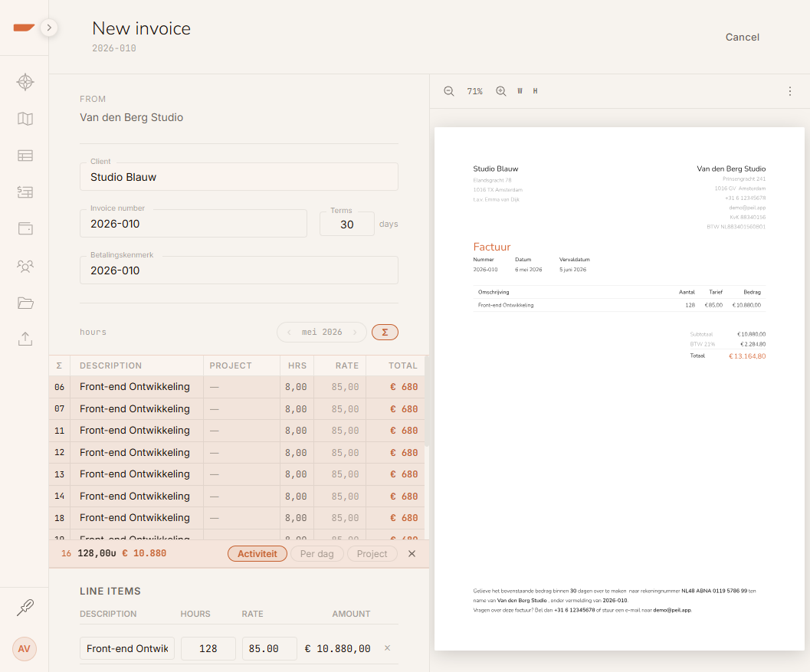Viewport: 810px width, 672px height.
Task: Cancel the new invoice
Action: [x=743, y=38]
